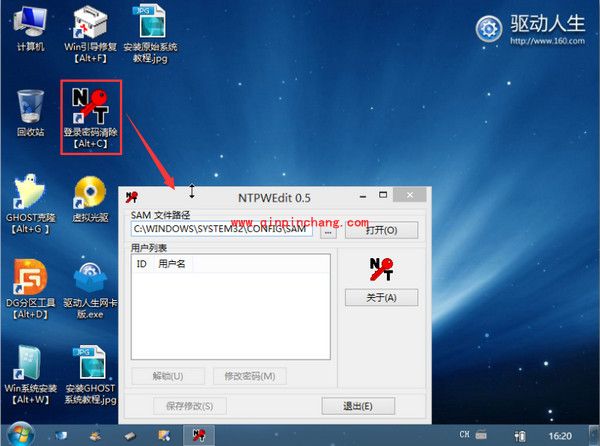Viewport: 600px width, 446px height.
Task: Click the second taskbar quick launch icon
Action: [95, 435]
